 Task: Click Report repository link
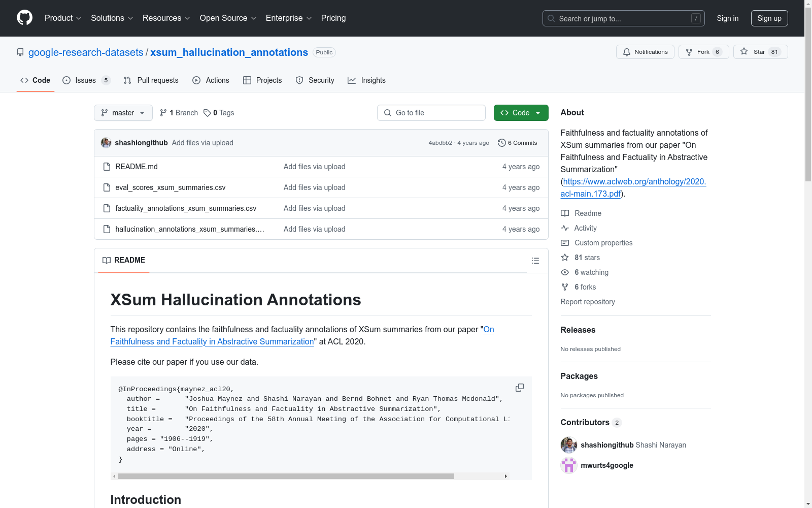pos(588,302)
